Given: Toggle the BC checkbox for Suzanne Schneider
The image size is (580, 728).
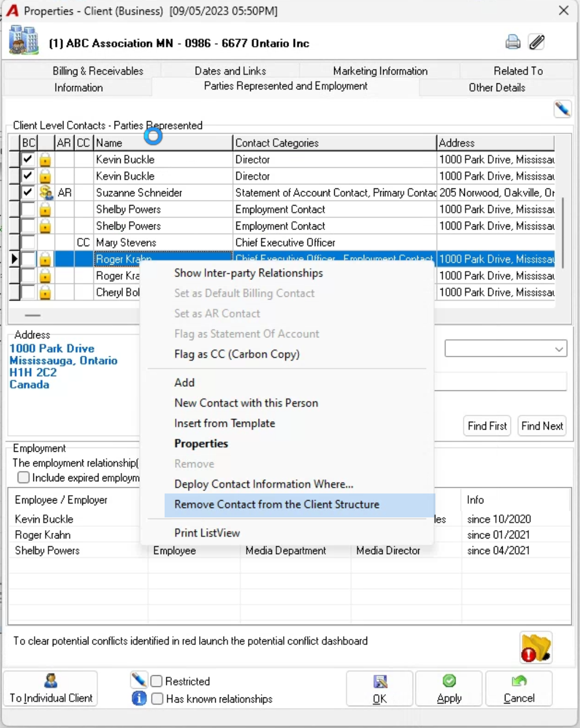Looking at the screenshot, I should [x=28, y=192].
